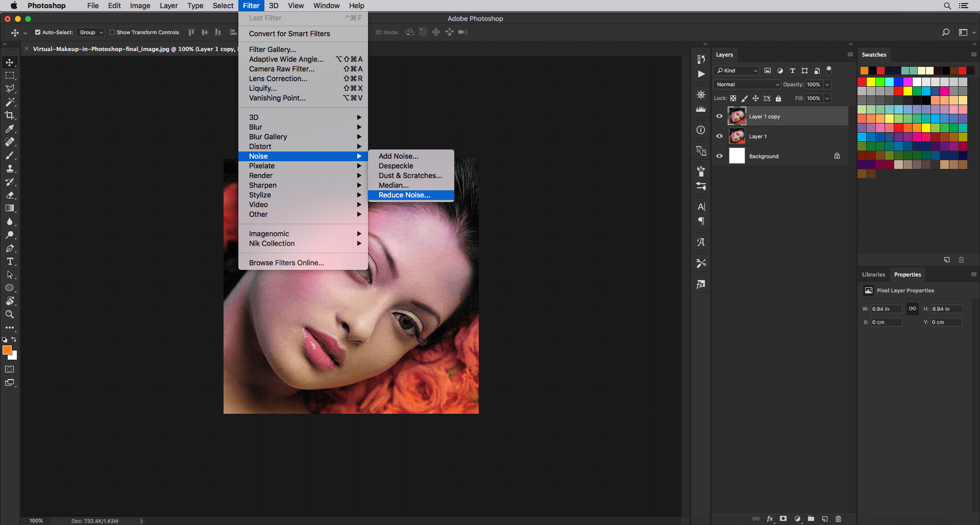Hide the Layer 1 copy layer

click(720, 116)
